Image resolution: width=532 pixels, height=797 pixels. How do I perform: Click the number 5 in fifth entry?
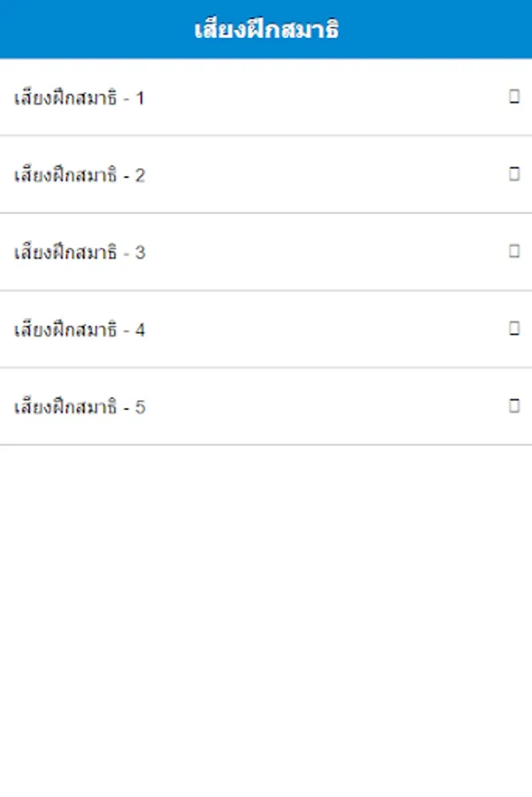pyautogui.click(x=140, y=407)
